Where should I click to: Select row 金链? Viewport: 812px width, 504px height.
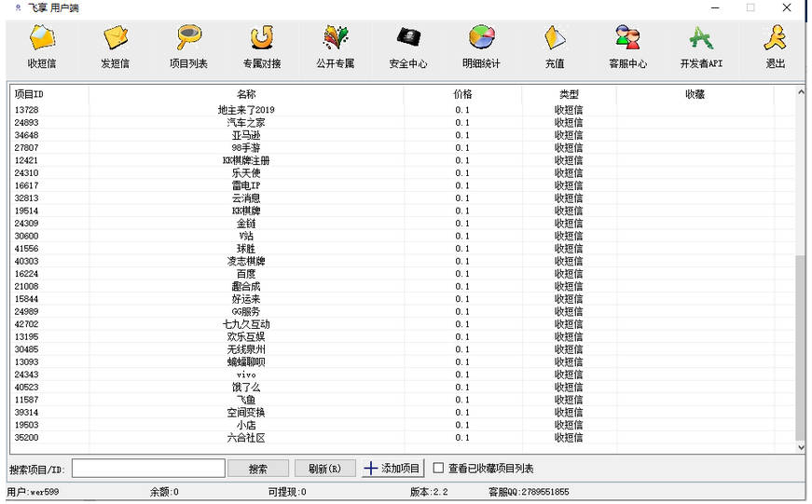[403, 223]
